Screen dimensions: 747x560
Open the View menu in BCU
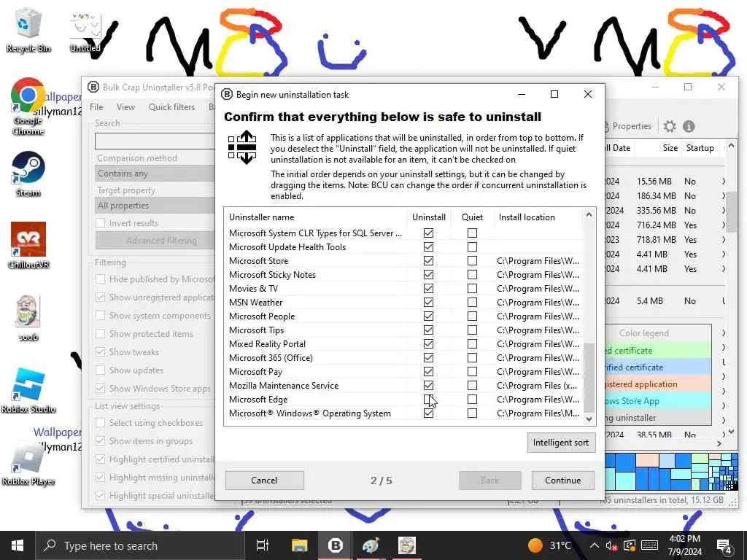point(125,107)
